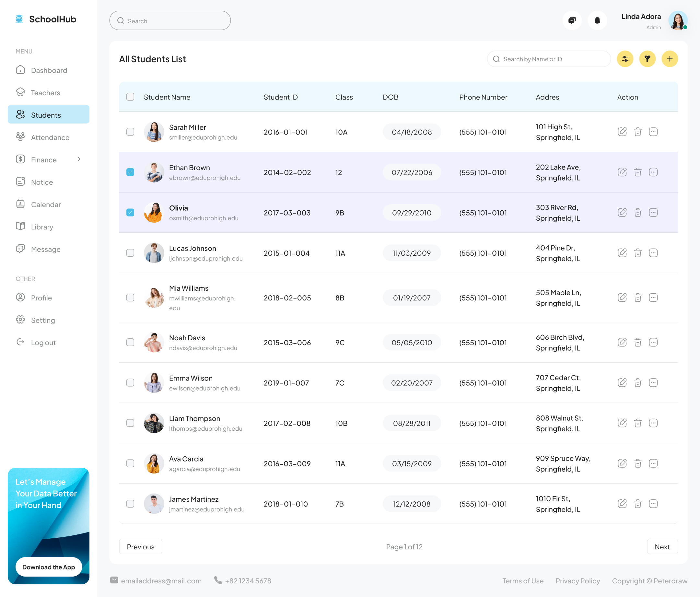Click the yellow funnel filter icon
Screen dimensions: 700x597
pos(647,58)
